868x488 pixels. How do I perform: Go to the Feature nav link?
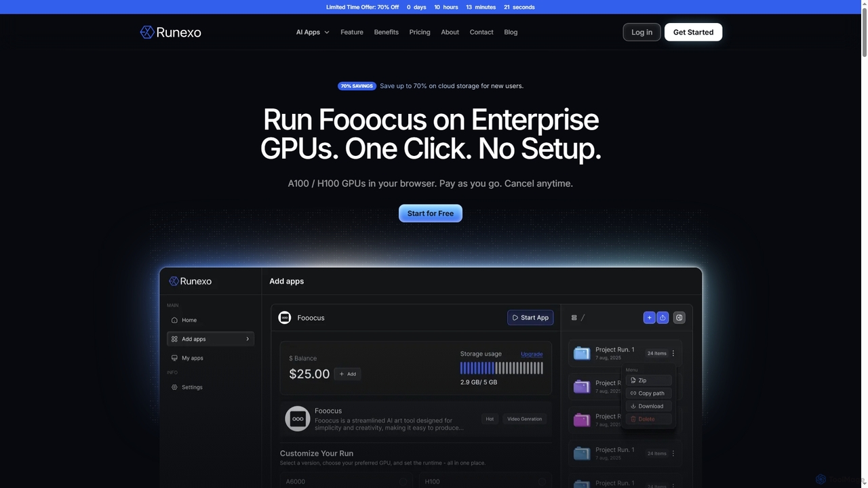pyautogui.click(x=352, y=32)
